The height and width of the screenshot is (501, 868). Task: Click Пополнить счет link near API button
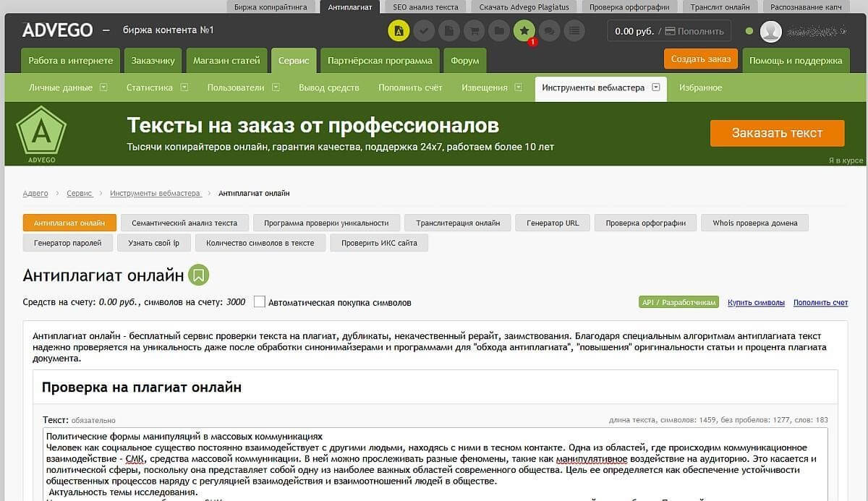click(820, 302)
